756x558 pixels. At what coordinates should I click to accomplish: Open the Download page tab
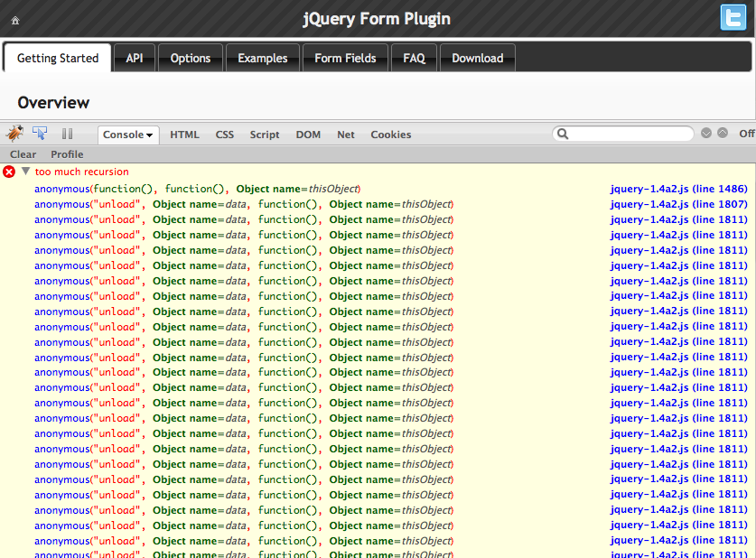click(477, 58)
